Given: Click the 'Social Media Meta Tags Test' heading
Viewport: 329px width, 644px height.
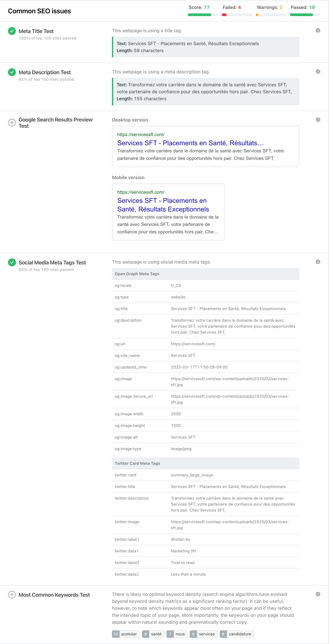Looking at the screenshot, I should click(52, 263).
